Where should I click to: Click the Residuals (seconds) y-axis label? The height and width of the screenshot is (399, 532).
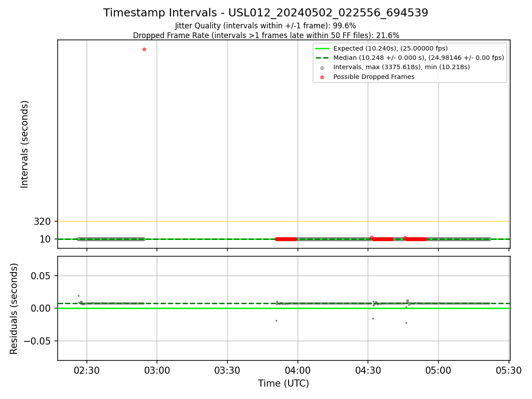click(x=14, y=309)
